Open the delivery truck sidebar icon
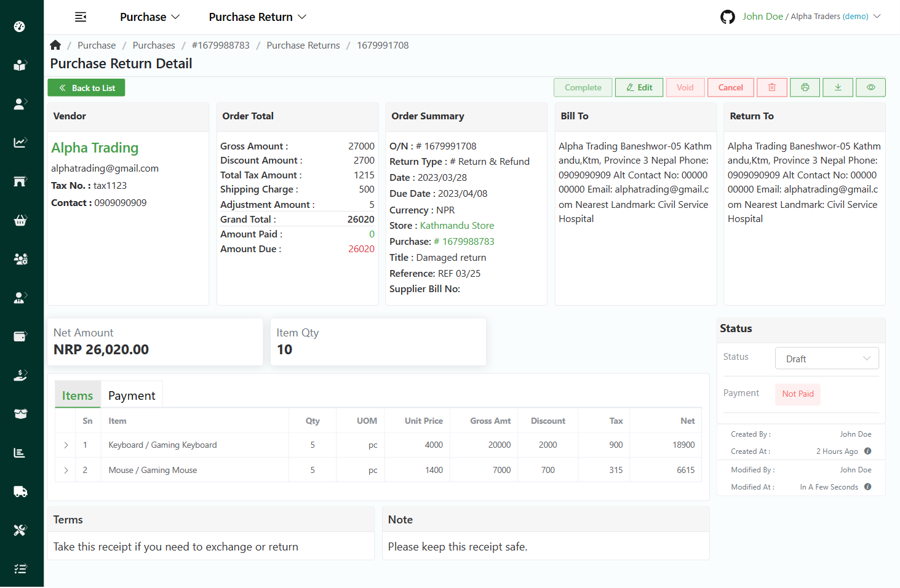900x588 pixels. [x=20, y=491]
